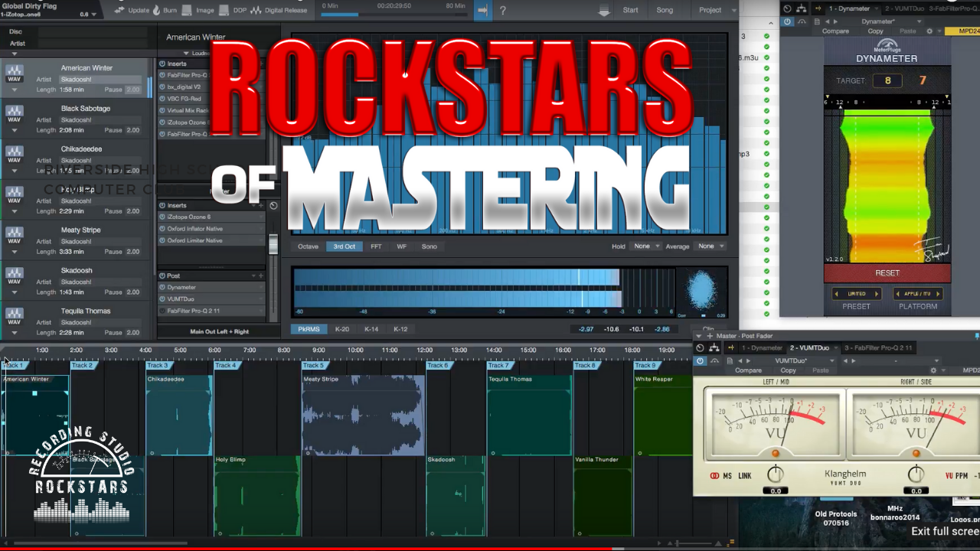
Task: Open Digital Release from the toolbar
Action: point(278,10)
